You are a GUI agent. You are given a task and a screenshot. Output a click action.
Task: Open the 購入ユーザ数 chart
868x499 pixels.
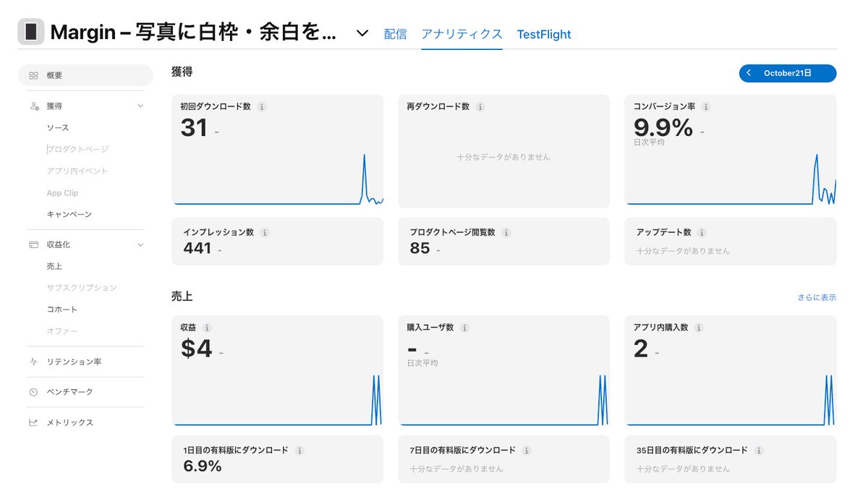point(504,372)
